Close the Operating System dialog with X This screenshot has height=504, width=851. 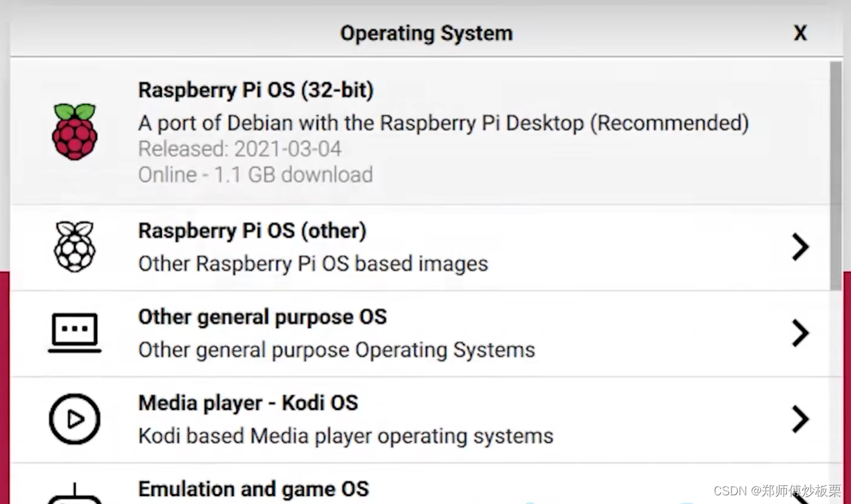click(x=800, y=33)
